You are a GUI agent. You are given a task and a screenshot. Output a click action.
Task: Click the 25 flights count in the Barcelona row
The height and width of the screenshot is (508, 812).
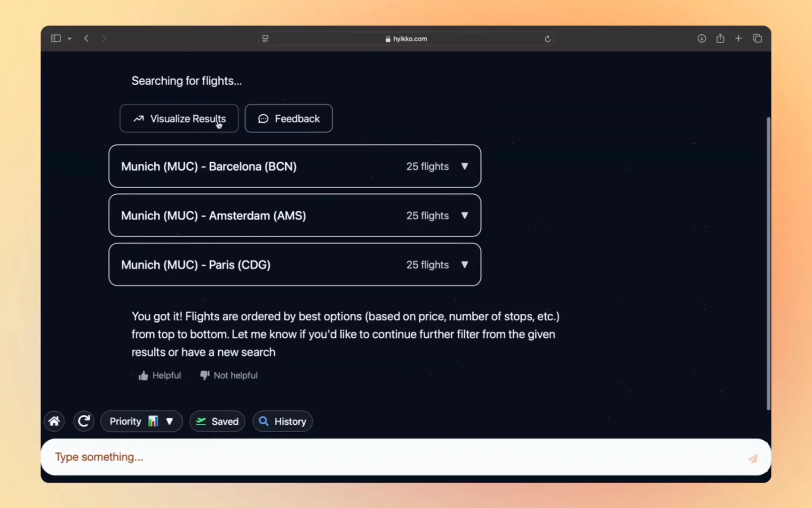tap(428, 166)
